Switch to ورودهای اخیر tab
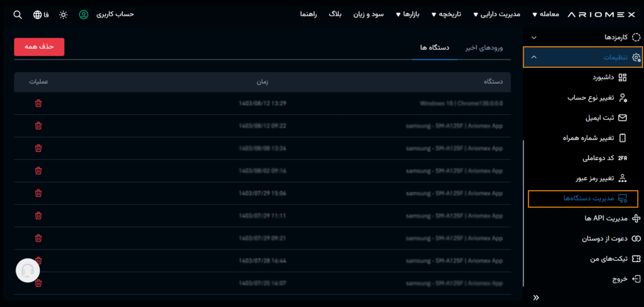Image resolution: width=644 pixels, height=307 pixels. point(484,48)
